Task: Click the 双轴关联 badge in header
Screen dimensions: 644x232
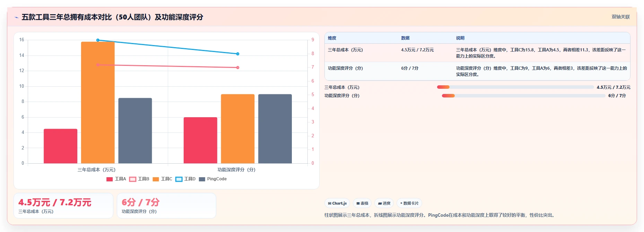Action: (620, 17)
